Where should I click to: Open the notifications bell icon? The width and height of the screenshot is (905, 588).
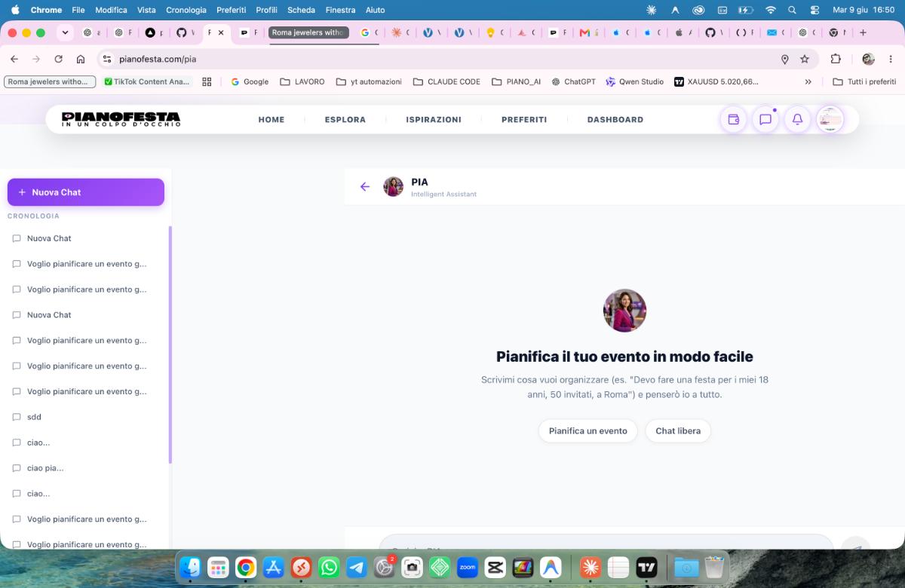(x=797, y=119)
